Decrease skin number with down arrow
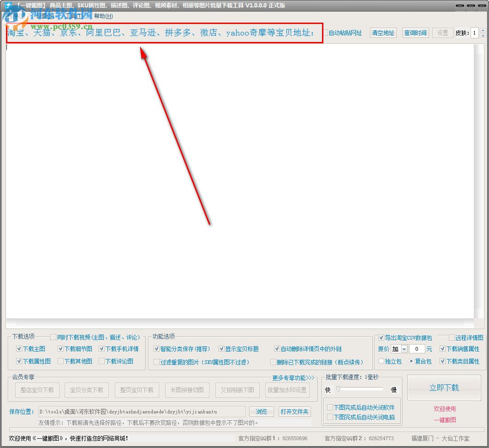 click(483, 35)
